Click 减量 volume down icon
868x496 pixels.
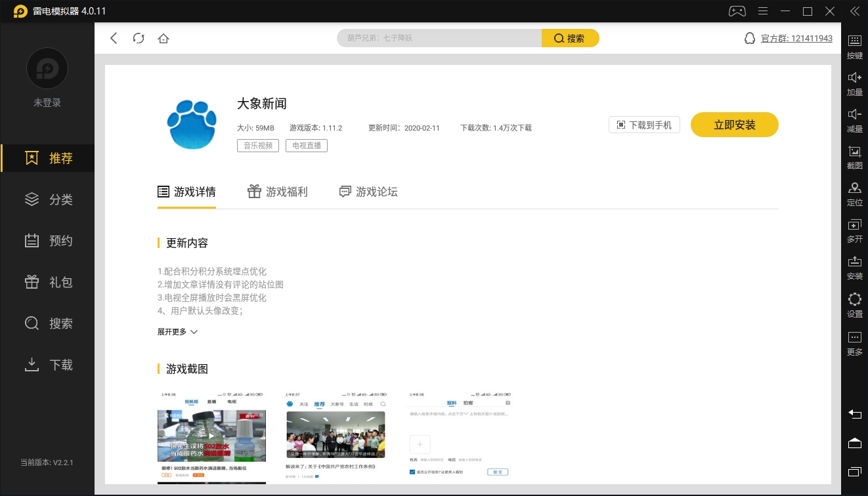(855, 121)
